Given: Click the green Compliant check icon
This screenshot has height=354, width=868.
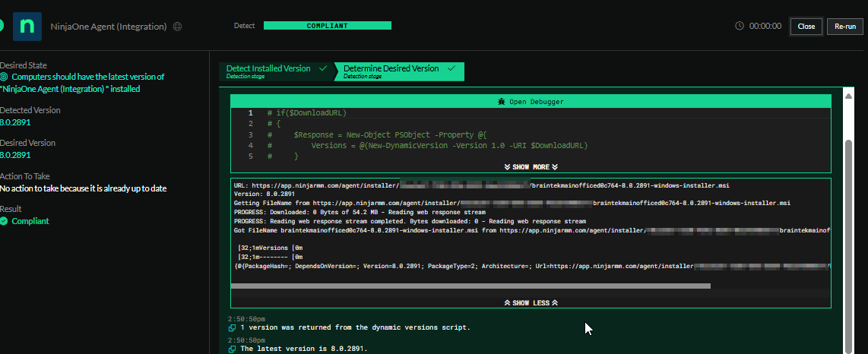Looking at the screenshot, I should (4, 221).
